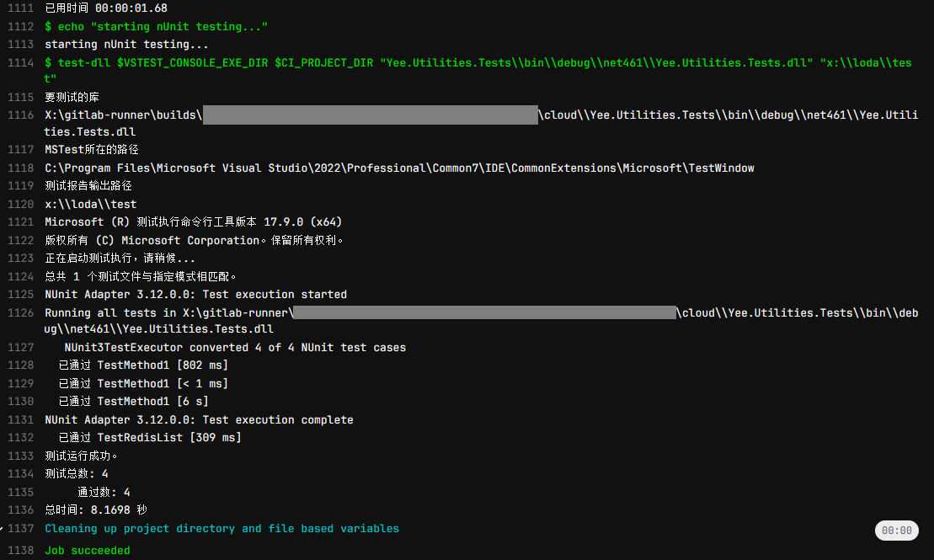This screenshot has width=934, height=560.
Task: Click the "NUnit Adapter 3.12.0.0: Test execution complete" line
Action: (x=199, y=420)
